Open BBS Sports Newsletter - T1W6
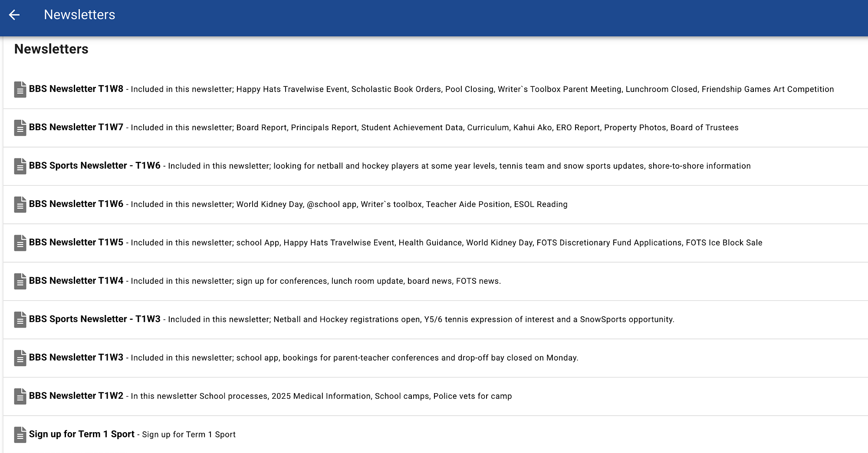 point(95,166)
